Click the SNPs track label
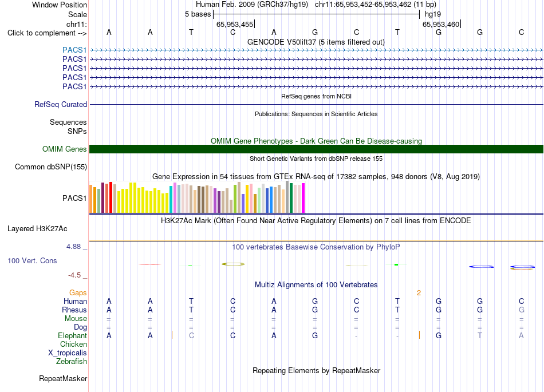This screenshot has height=392, width=544. point(77,132)
